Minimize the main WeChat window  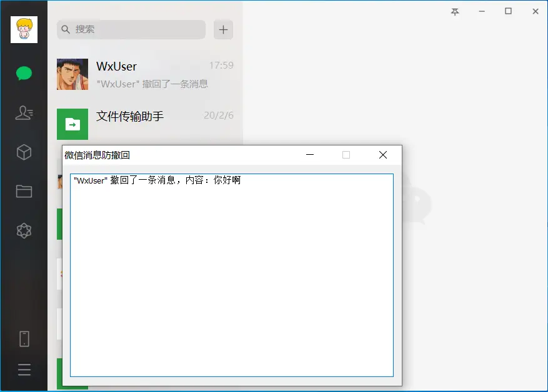click(482, 11)
